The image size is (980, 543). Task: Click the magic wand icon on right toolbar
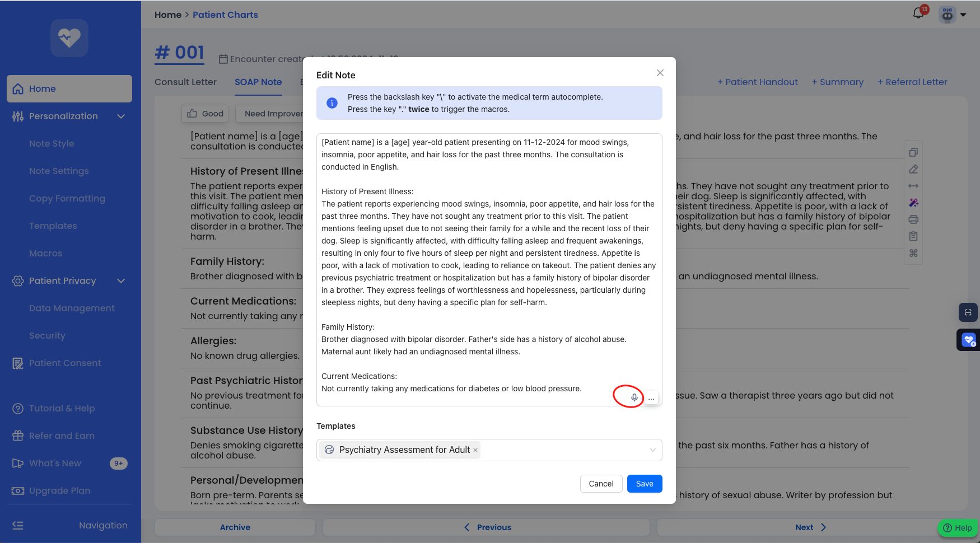pos(913,203)
